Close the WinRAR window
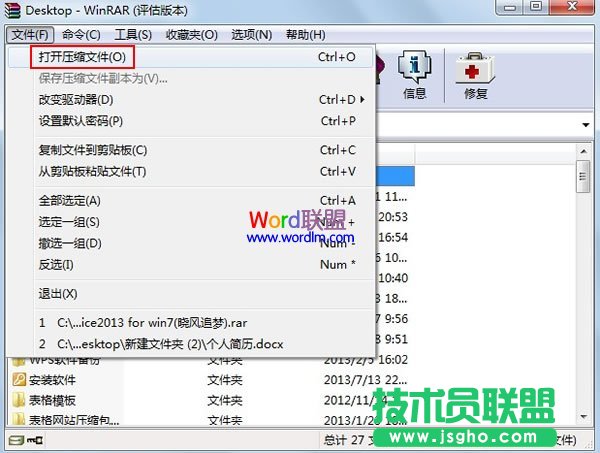The height and width of the screenshot is (453, 600). [572, 7]
